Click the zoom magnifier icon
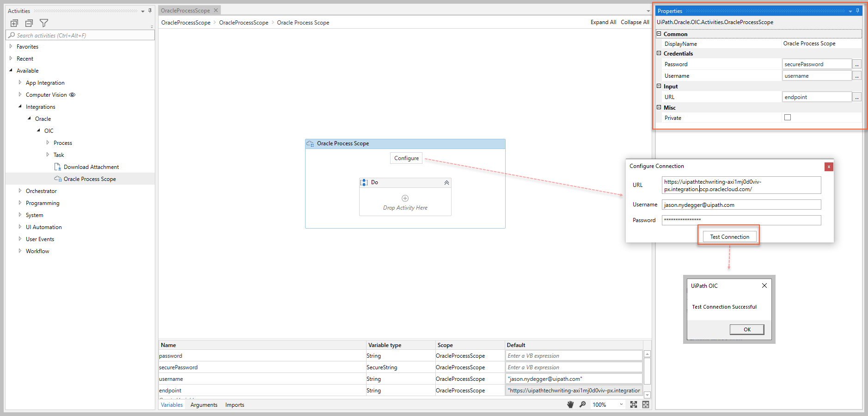Image resolution: width=868 pixels, height=416 pixels. [583, 404]
